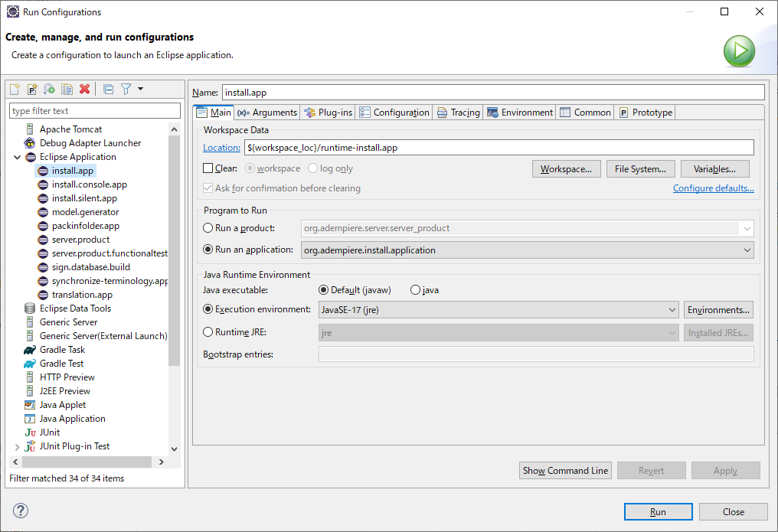778x532 pixels.
Task: Open the Common tab
Action: (x=585, y=113)
